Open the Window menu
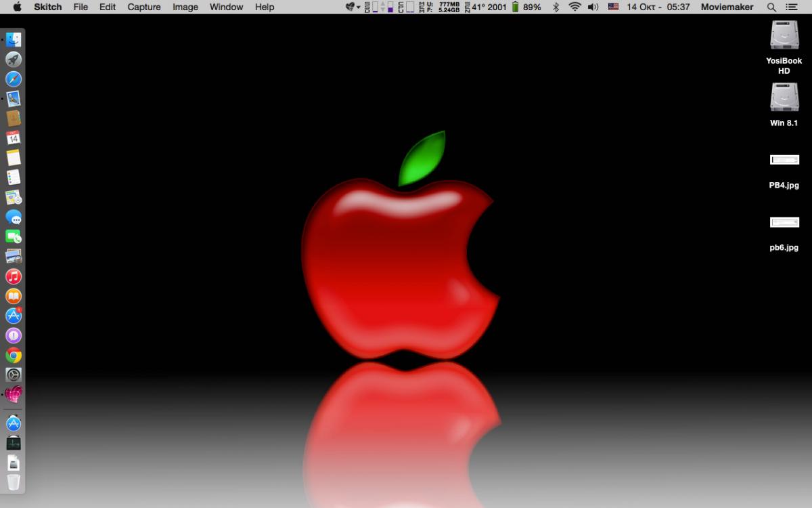 [226, 7]
